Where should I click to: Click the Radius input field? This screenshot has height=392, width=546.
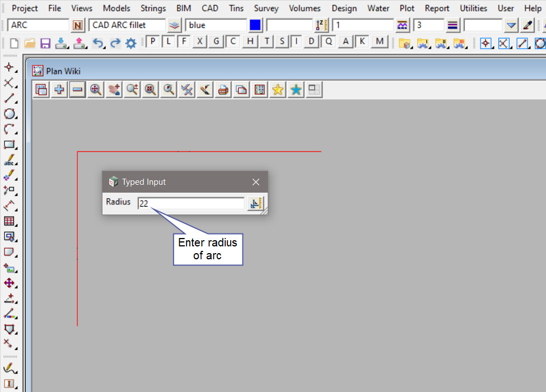(x=190, y=204)
